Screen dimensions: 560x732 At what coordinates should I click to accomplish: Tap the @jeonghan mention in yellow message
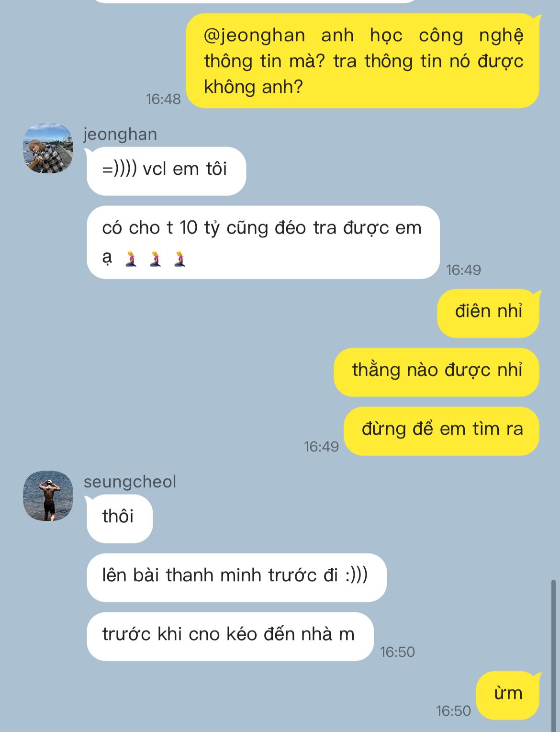pos(255,36)
